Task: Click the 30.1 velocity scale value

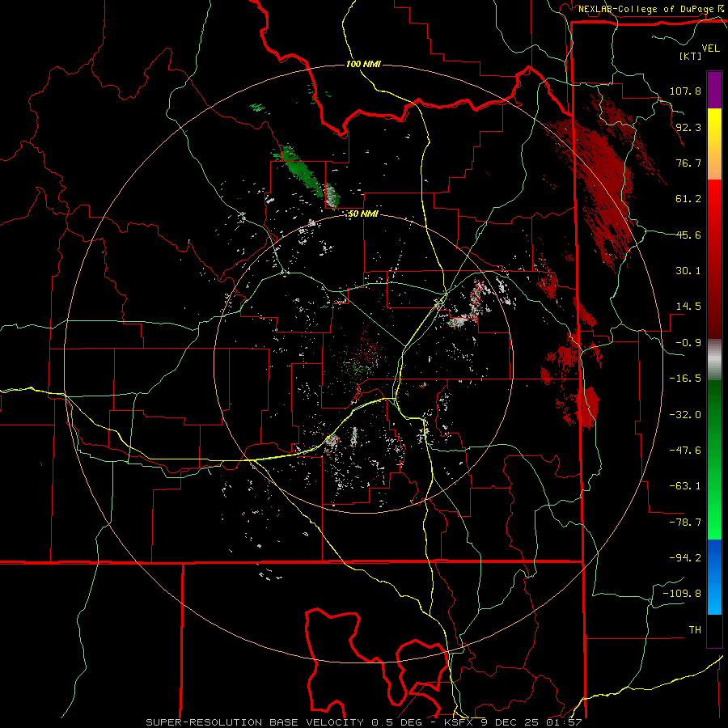Action: click(x=688, y=271)
